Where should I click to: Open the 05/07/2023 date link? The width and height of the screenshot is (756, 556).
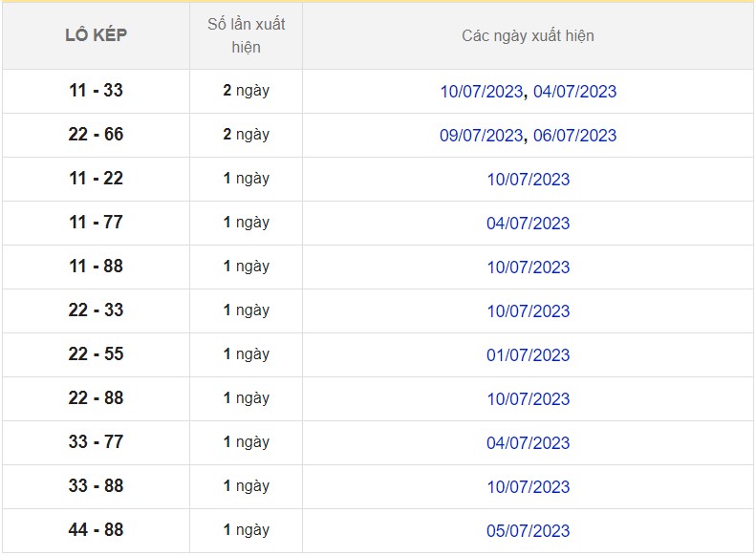click(528, 531)
